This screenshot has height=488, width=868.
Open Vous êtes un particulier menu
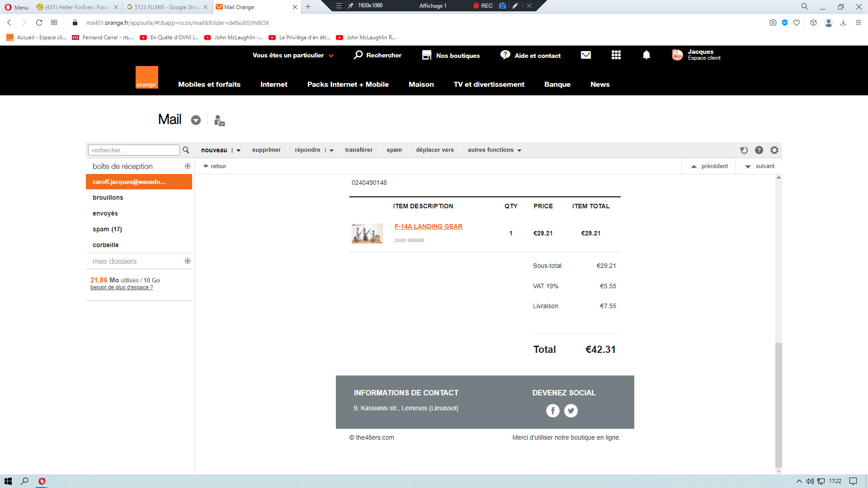[x=293, y=55]
